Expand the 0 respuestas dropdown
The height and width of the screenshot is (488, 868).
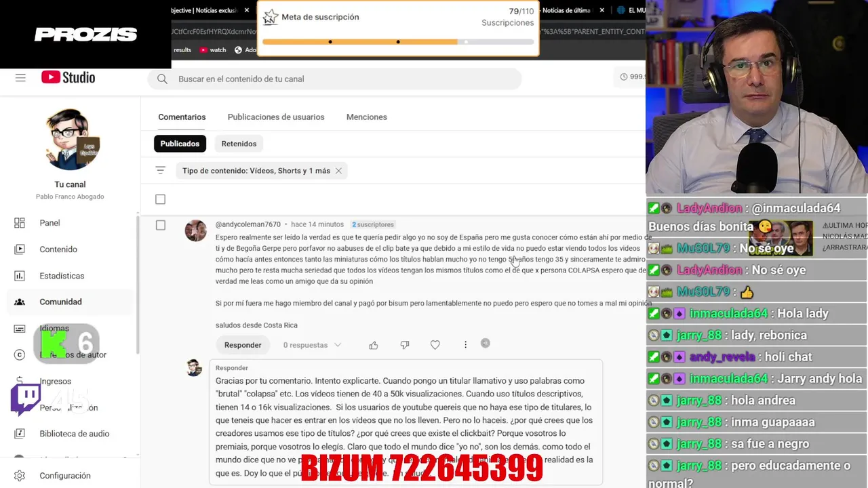312,345
